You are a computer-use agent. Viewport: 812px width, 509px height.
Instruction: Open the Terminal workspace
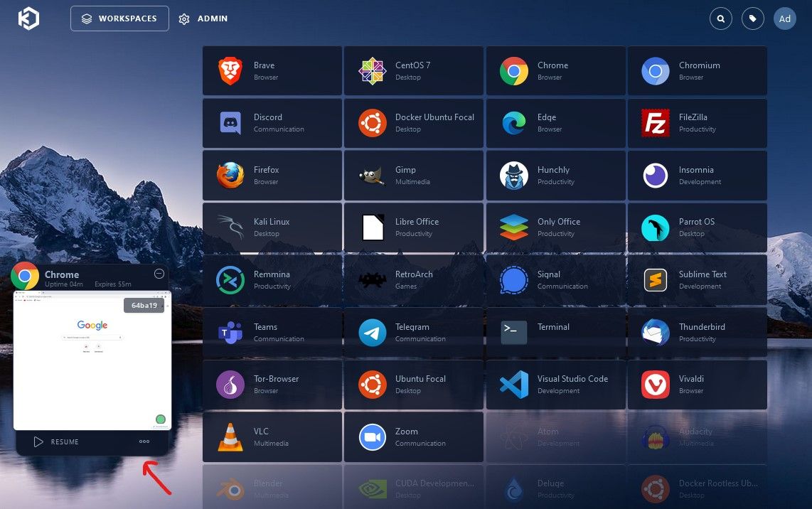(555, 332)
